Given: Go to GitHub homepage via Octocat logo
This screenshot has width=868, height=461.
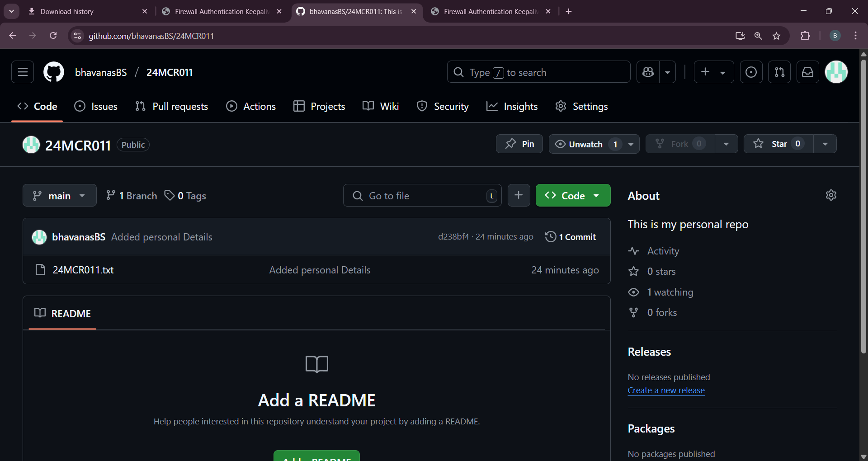Looking at the screenshot, I should [x=54, y=72].
